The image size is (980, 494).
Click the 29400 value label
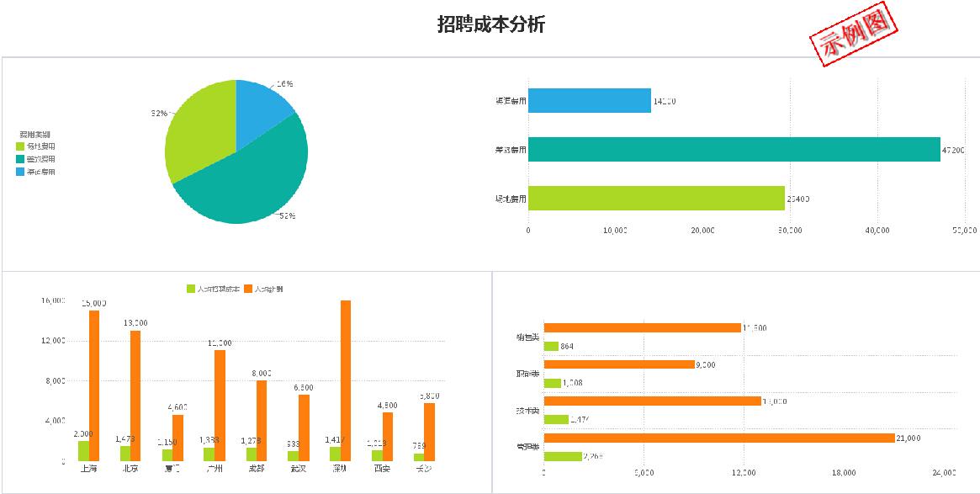click(x=798, y=199)
